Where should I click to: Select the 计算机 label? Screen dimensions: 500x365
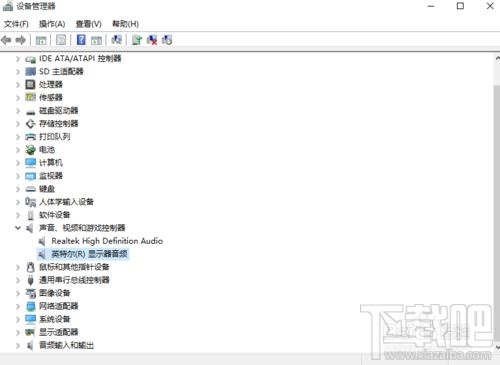(x=51, y=163)
